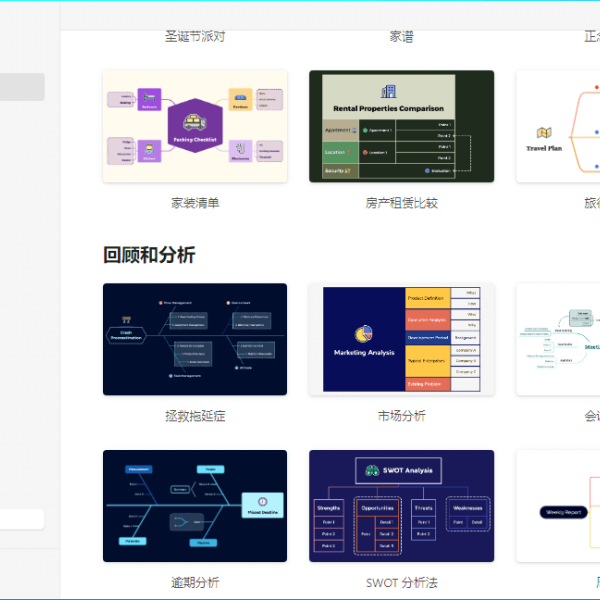Open the Weekly Report template thumbnail

558,505
